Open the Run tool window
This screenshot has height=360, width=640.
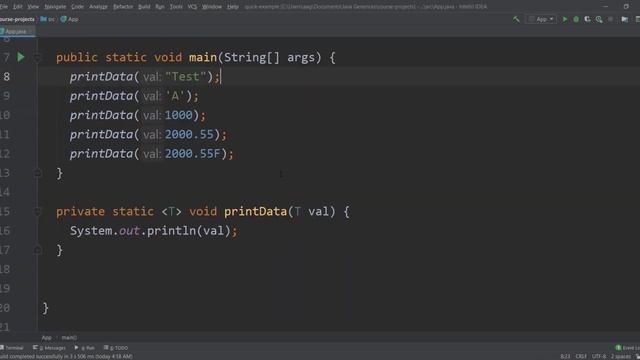pyautogui.click(x=84, y=348)
